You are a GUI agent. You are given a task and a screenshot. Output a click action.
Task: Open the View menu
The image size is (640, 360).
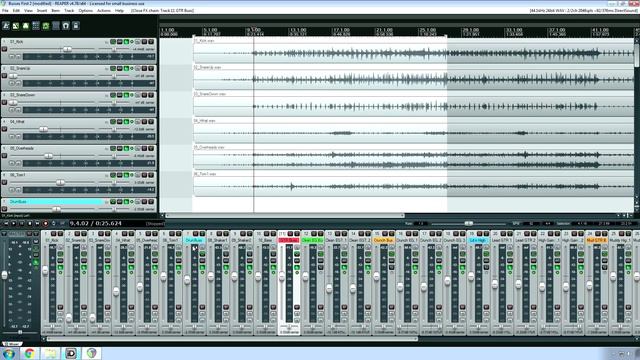pos(28,11)
